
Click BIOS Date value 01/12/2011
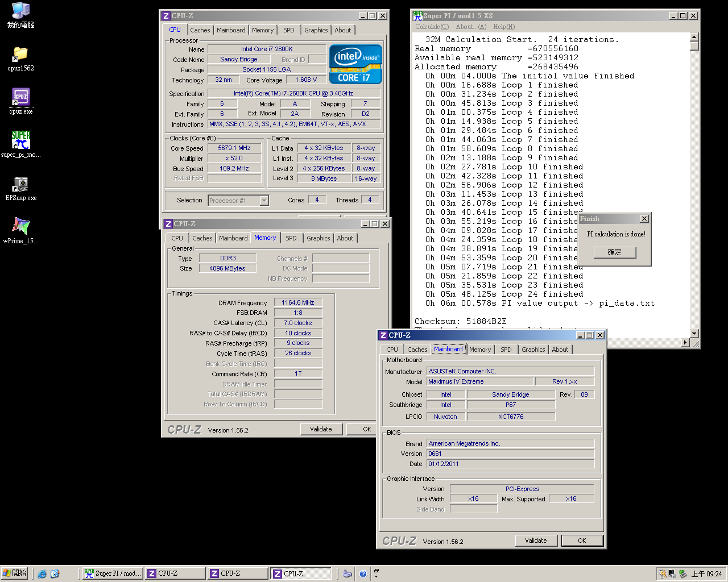pos(511,464)
